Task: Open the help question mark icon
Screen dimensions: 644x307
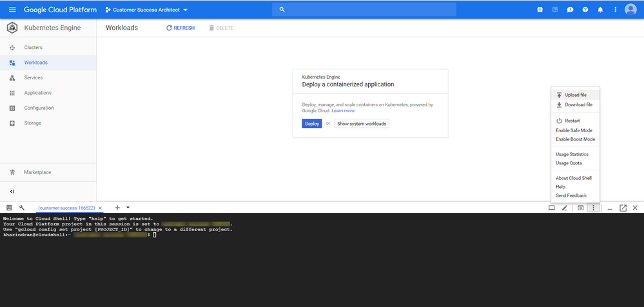Action: [585, 10]
